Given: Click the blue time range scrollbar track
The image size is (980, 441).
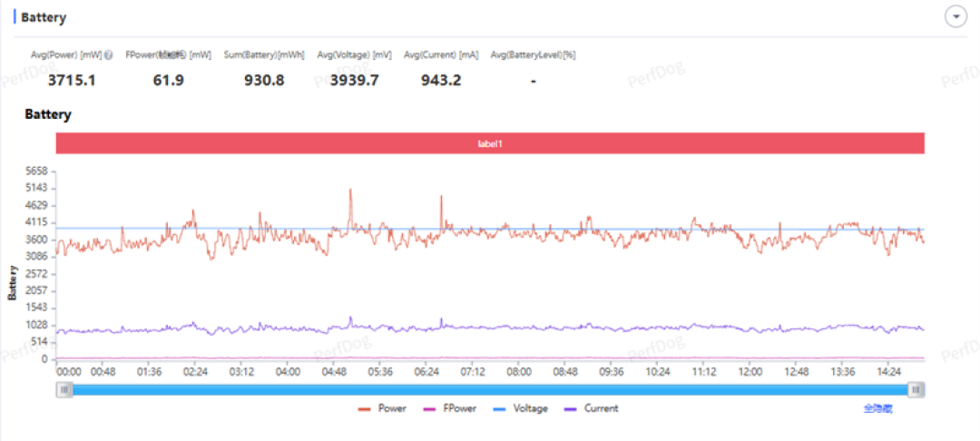Looking at the screenshot, I should point(490,390).
